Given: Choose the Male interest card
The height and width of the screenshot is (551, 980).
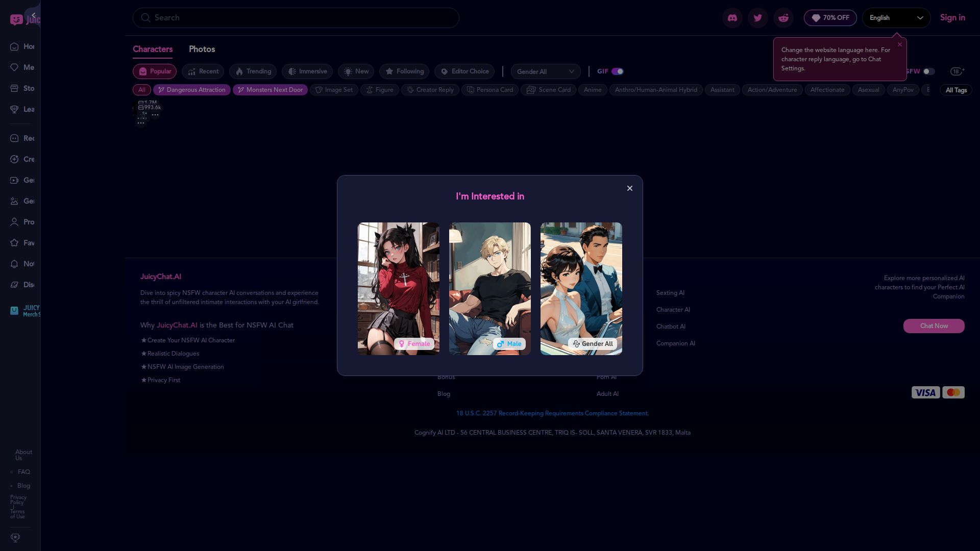Looking at the screenshot, I should click(x=490, y=289).
